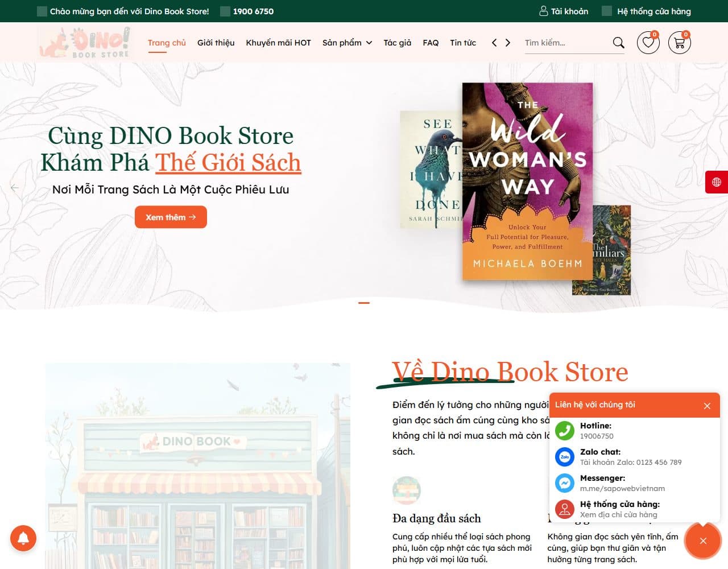Screen dimensions: 728x569
Task: Open the Khuyến mãi HOT menu item
Action: [x=278, y=43]
